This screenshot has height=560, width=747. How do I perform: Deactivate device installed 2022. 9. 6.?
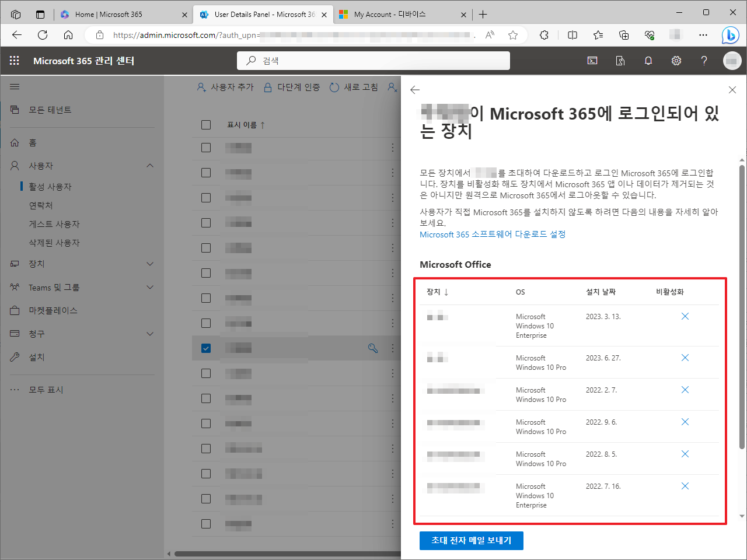[685, 422]
